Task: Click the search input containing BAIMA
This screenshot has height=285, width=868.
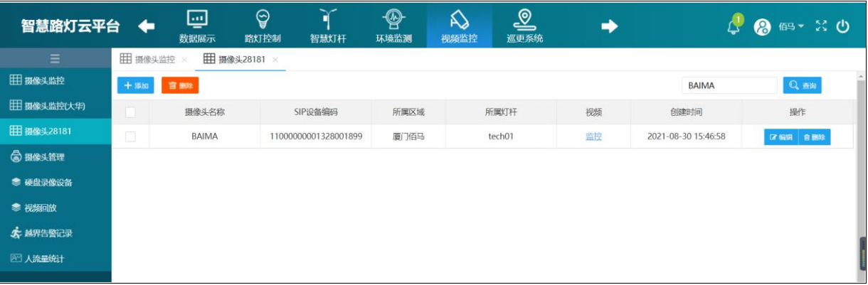Action: 729,85
